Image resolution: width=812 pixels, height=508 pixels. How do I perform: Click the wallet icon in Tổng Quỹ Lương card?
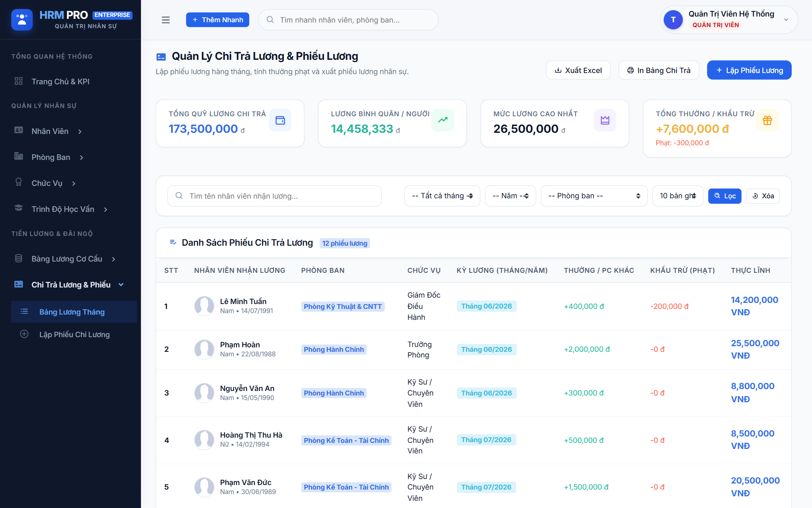(280, 120)
